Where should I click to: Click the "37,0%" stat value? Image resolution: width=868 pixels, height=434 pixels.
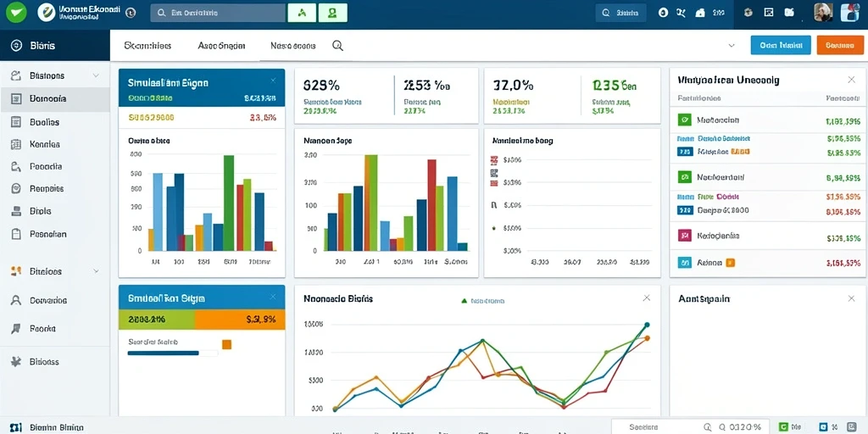513,86
